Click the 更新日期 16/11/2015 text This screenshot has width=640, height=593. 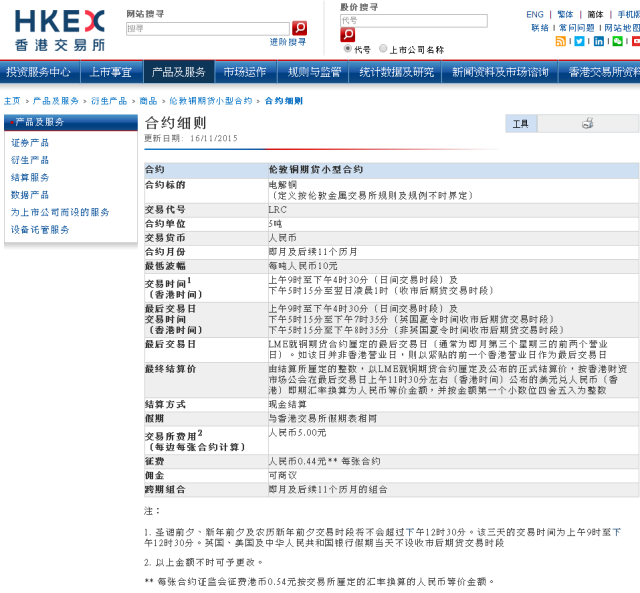(191, 138)
